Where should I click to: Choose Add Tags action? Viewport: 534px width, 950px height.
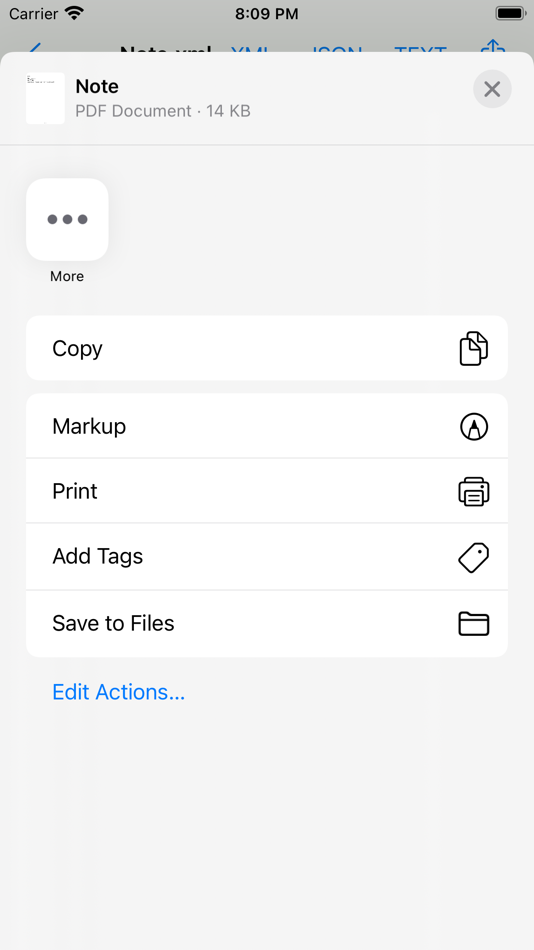pyautogui.click(x=267, y=556)
